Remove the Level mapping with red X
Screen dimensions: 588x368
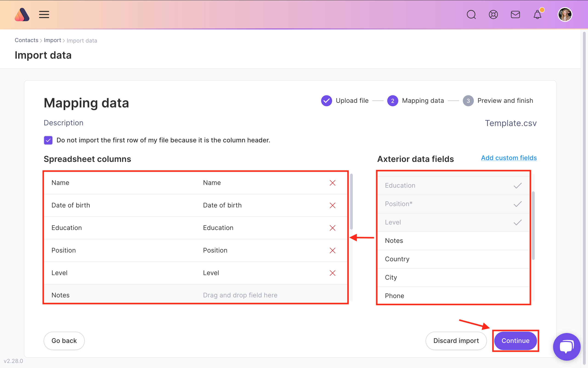332,273
